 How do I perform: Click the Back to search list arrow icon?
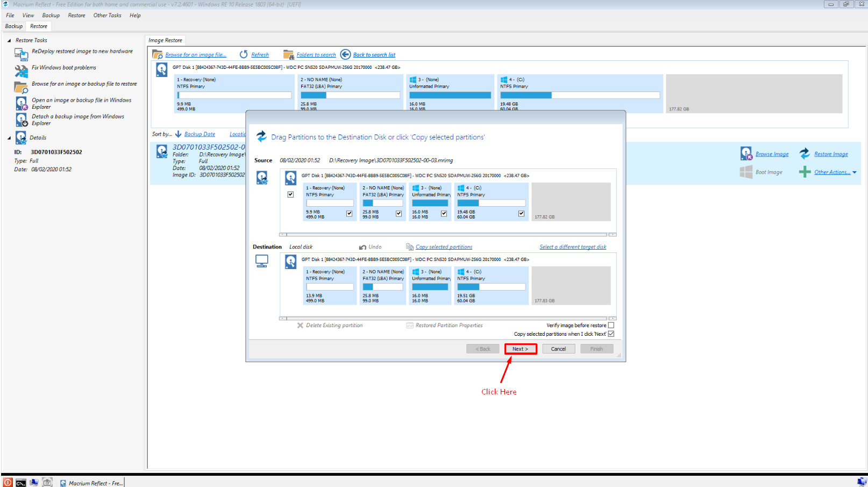tap(345, 54)
